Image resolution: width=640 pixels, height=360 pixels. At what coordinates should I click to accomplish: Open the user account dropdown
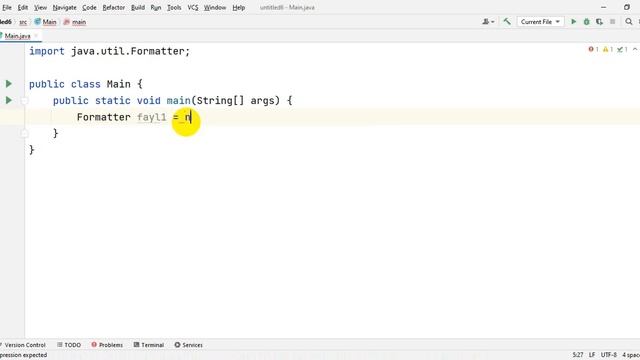click(x=488, y=22)
